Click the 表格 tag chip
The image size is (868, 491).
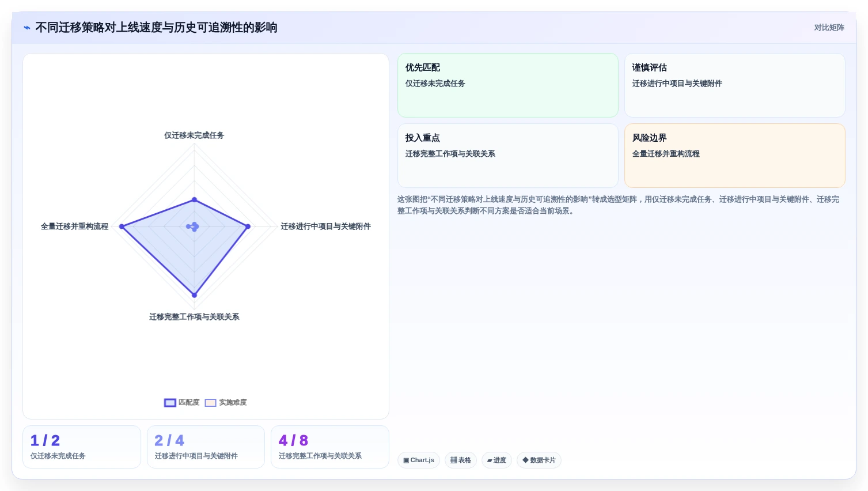pyautogui.click(x=461, y=460)
